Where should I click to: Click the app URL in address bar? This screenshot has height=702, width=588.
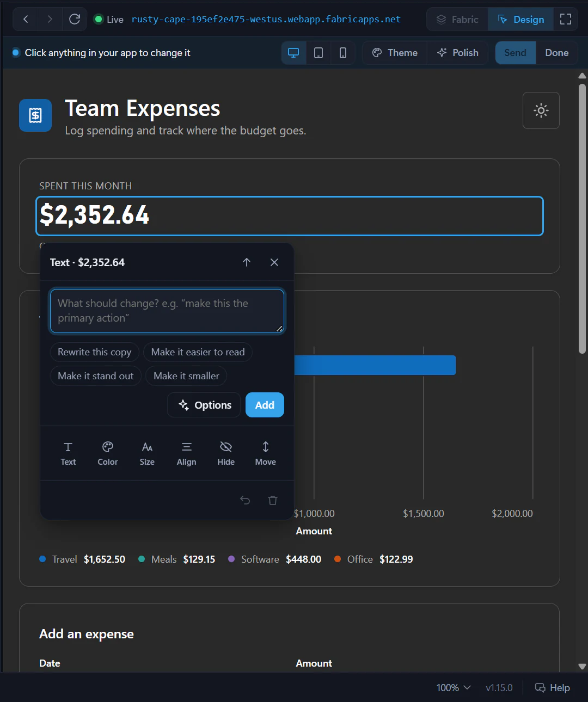click(266, 20)
